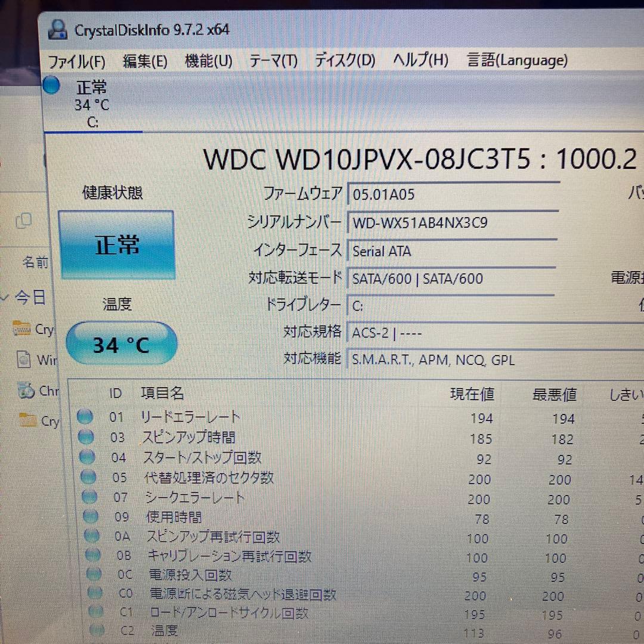The image size is (644, 644).
Task: Click current value 113 in 温度 row
Action: tap(473, 633)
